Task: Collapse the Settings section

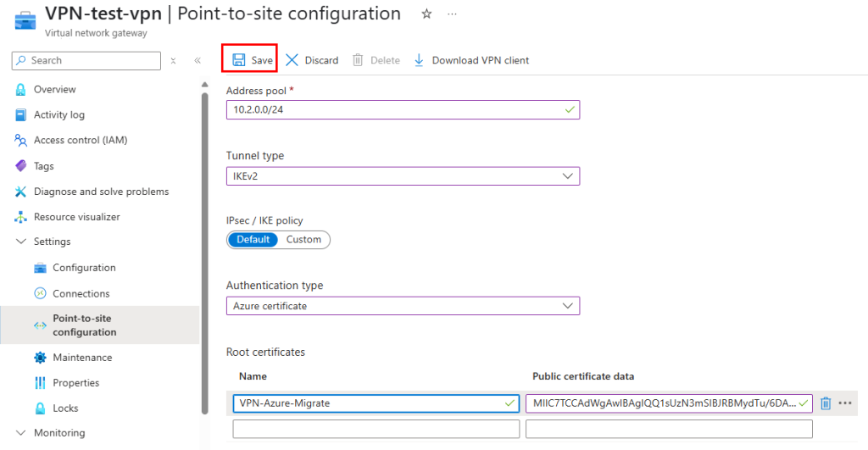Action: [x=21, y=242]
